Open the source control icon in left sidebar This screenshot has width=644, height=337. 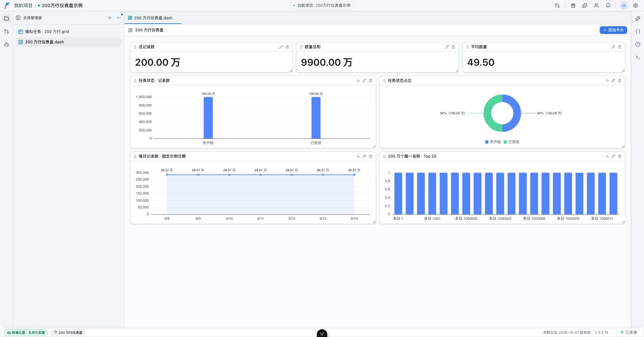[6, 31]
